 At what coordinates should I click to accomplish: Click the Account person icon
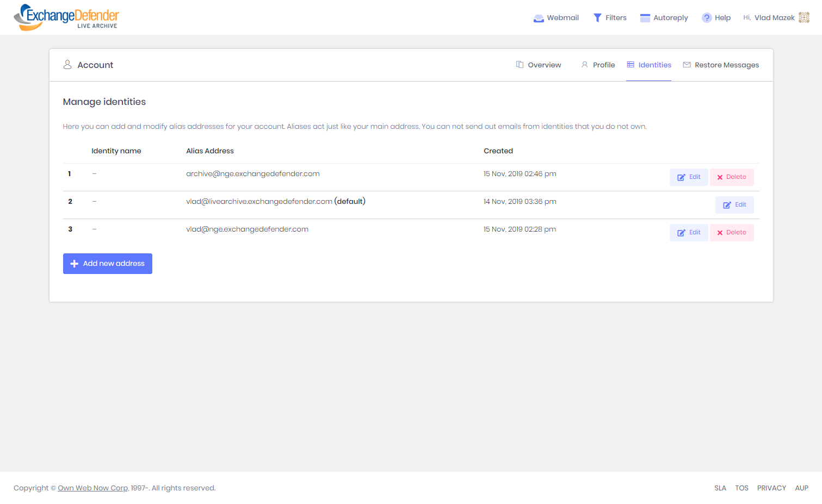(x=67, y=65)
